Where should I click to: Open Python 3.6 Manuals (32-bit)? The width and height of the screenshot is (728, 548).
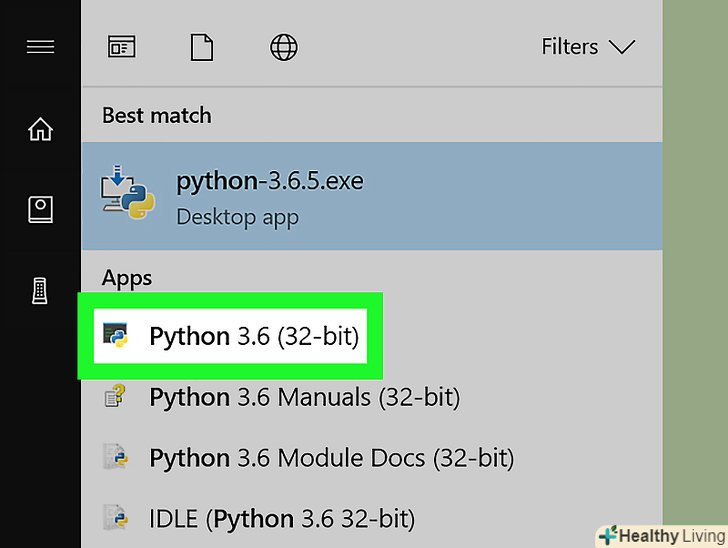point(304,397)
